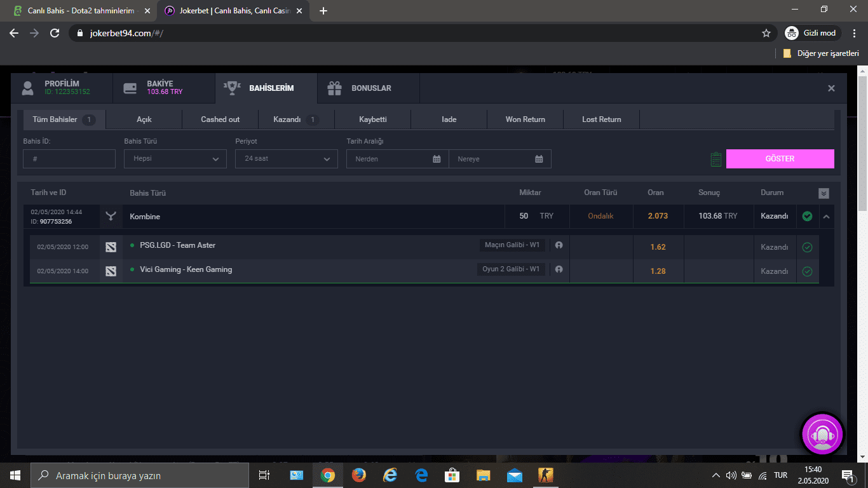This screenshot has height=488, width=868.
Task: Open the Bahis Türü Hepsi dropdown
Action: (x=175, y=159)
